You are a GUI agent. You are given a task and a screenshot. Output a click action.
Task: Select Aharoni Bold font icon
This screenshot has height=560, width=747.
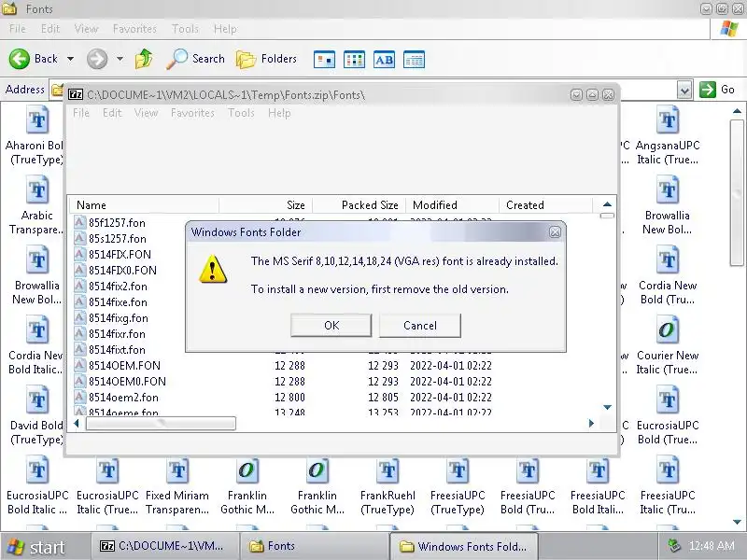pos(37,120)
